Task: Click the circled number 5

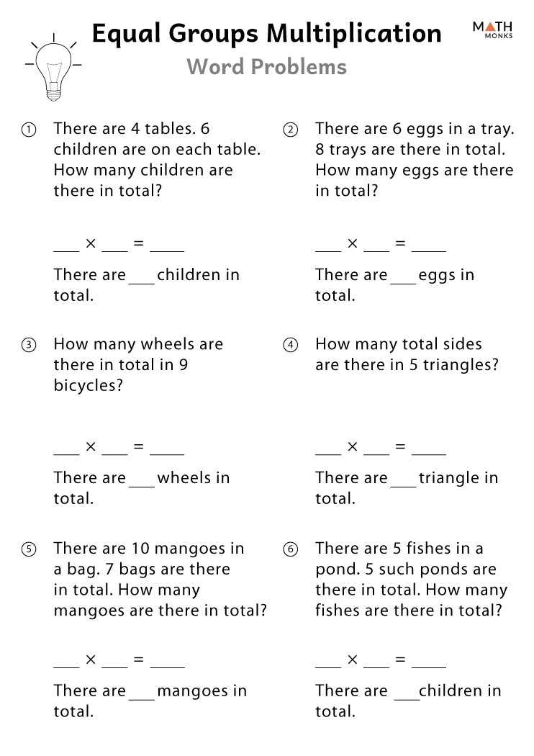Action: point(29,549)
